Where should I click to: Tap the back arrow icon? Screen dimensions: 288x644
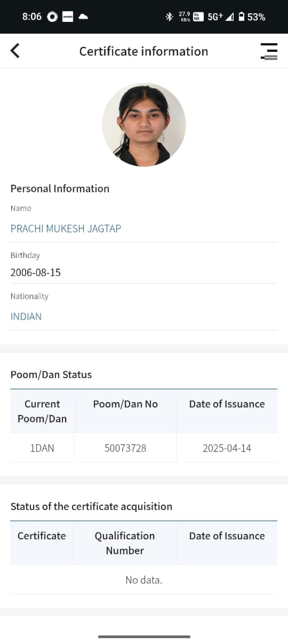[15, 51]
